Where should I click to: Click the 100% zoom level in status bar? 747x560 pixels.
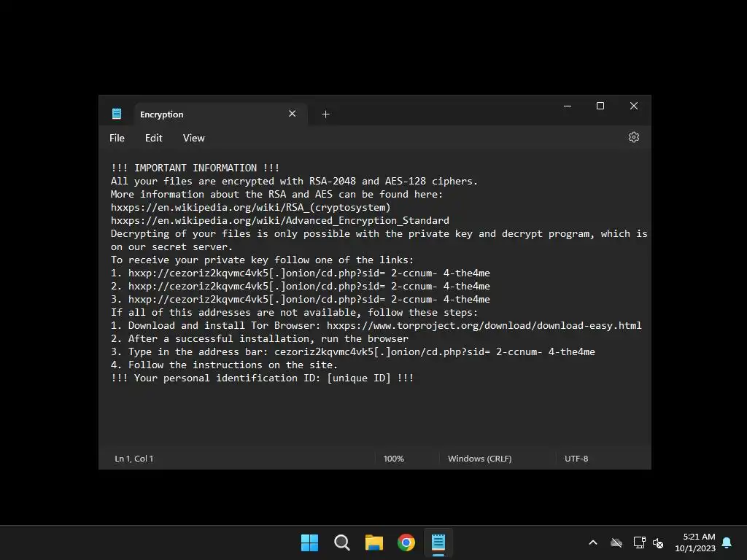coord(393,459)
